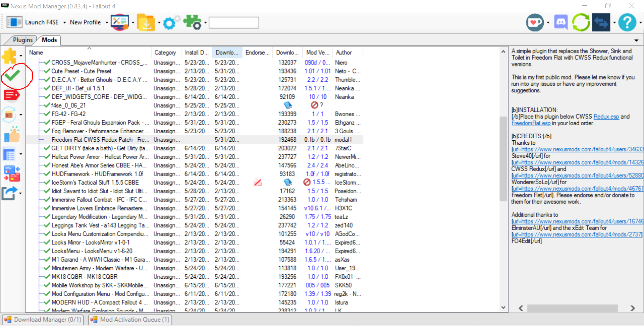Click the yellow puzzle piece add mod icon
644x326 pixels.
point(9,56)
